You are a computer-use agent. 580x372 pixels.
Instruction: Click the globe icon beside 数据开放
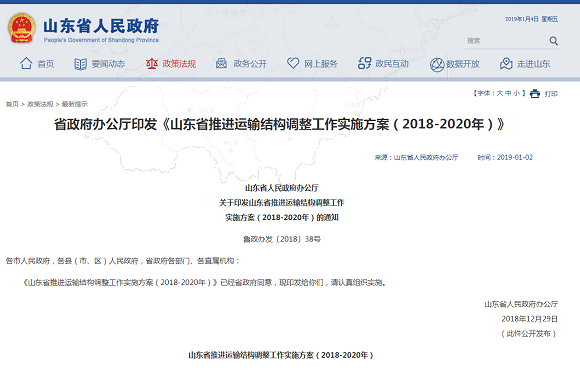tap(436, 64)
